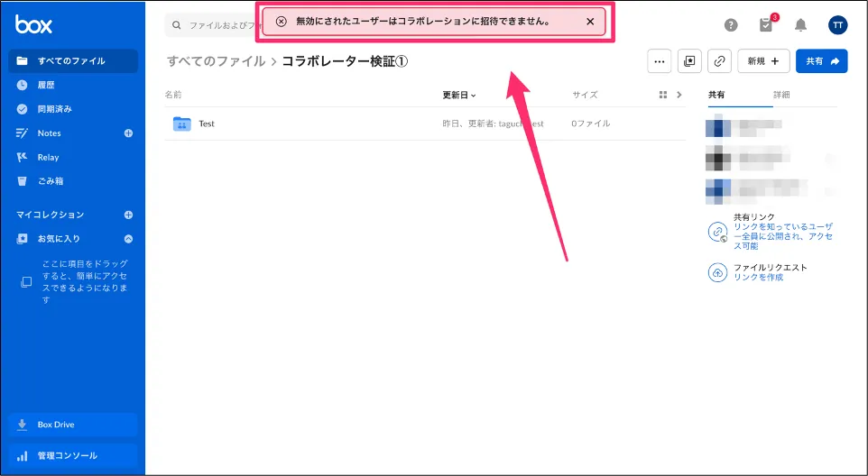The width and height of the screenshot is (868, 476).
Task: Click the blue 共有 share button
Action: point(821,61)
